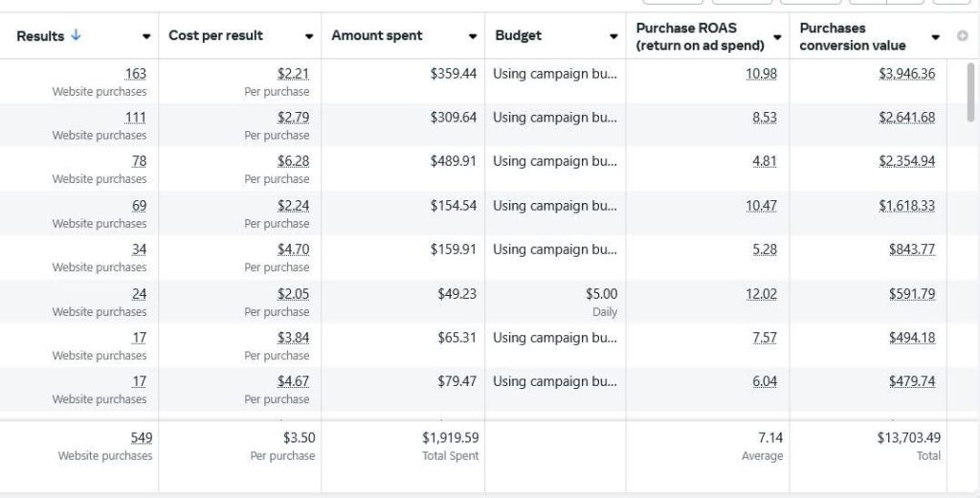Open the $6.28 per purchase cost
Image resolution: width=980 pixels, height=498 pixels.
click(293, 161)
